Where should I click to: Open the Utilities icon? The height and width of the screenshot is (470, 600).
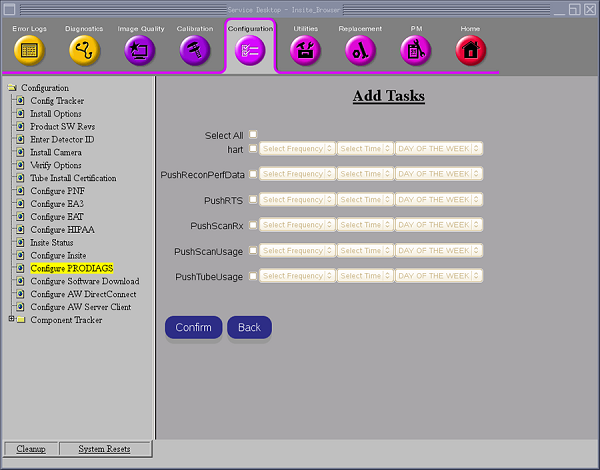(x=305, y=49)
